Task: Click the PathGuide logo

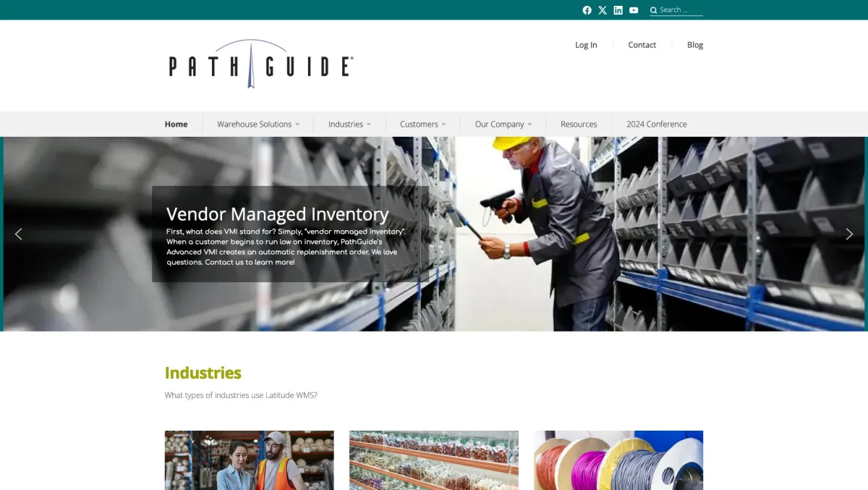Action: pyautogui.click(x=260, y=64)
